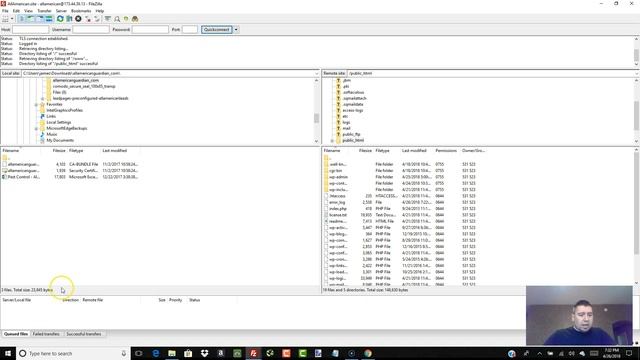
Task: Sort remote files by Permissions column
Action: (446, 151)
